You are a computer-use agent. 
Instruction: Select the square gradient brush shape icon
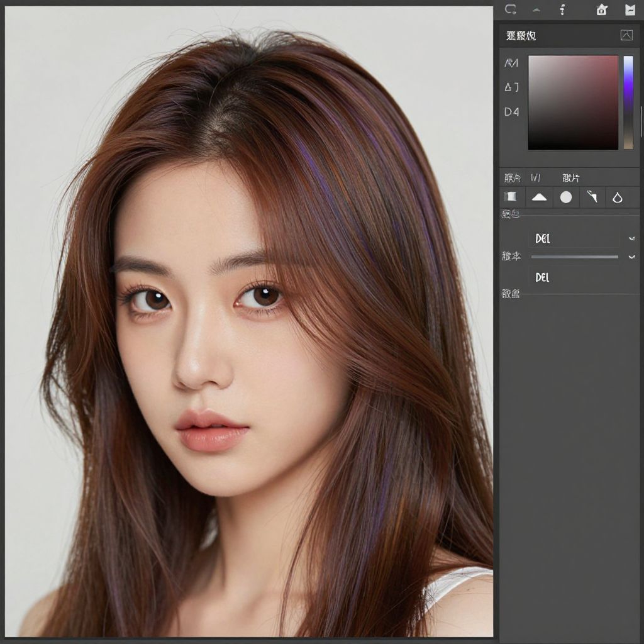coord(511,197)
